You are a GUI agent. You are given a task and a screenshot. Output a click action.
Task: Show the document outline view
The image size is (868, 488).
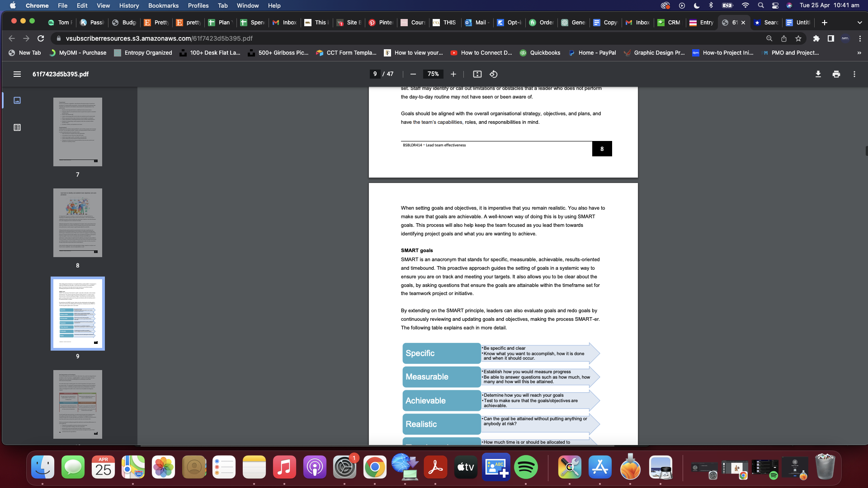tap(17, 127)
